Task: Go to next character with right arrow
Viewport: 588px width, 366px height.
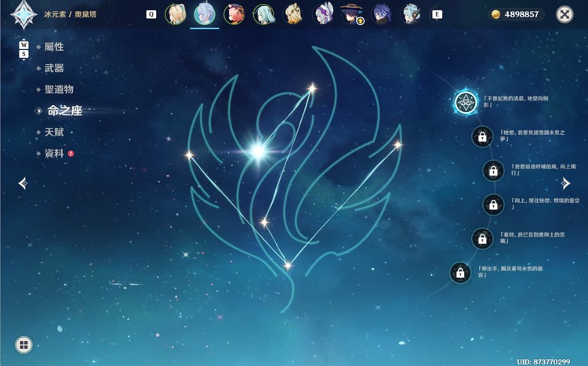Action: (x=565, y=183)
